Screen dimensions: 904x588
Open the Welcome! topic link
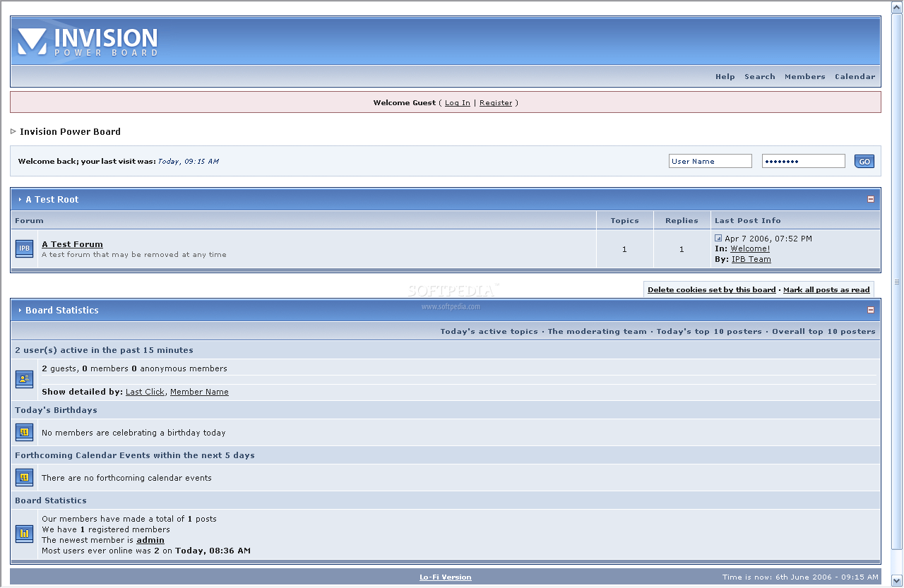point(750,248)
